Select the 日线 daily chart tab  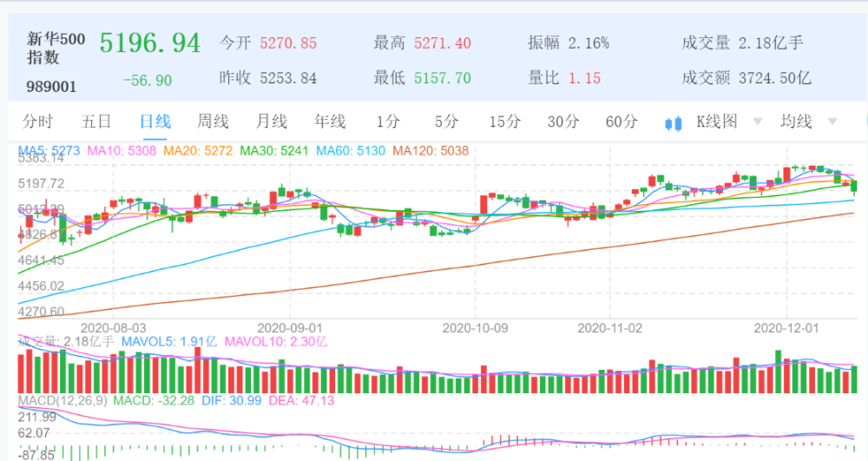click(x=155, y=122)
